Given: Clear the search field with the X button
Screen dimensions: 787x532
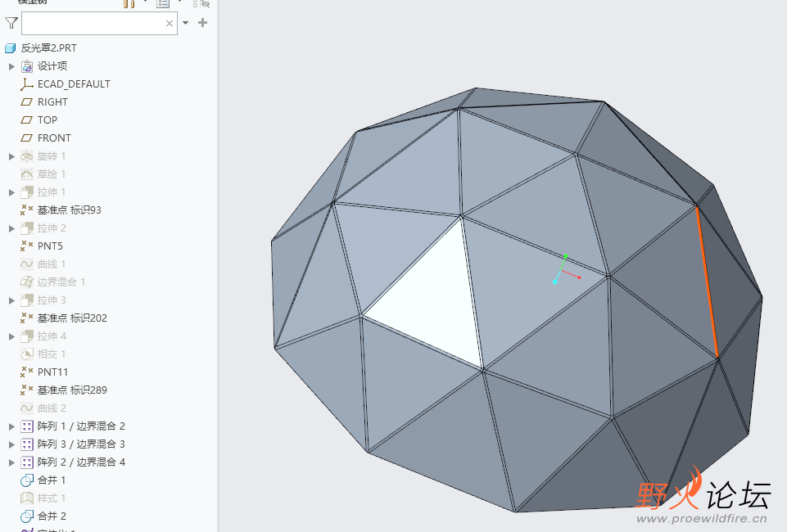Looking at the screenshot, I should point(169,23).
